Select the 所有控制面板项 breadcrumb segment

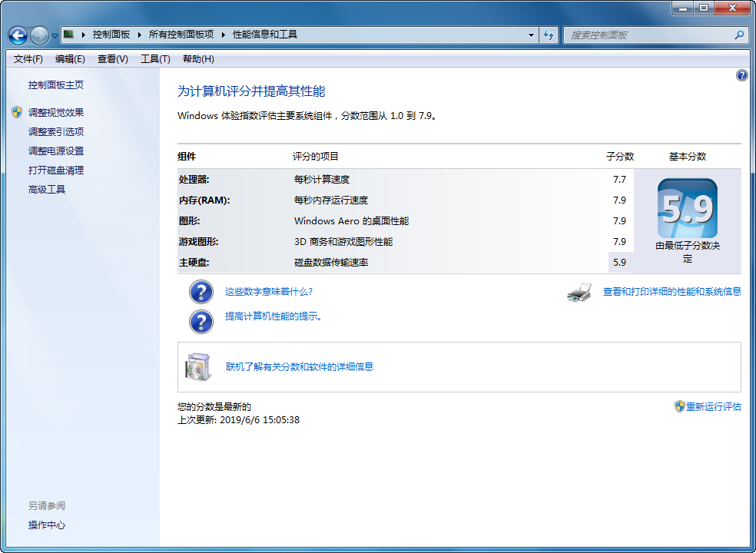pos(181,35)
